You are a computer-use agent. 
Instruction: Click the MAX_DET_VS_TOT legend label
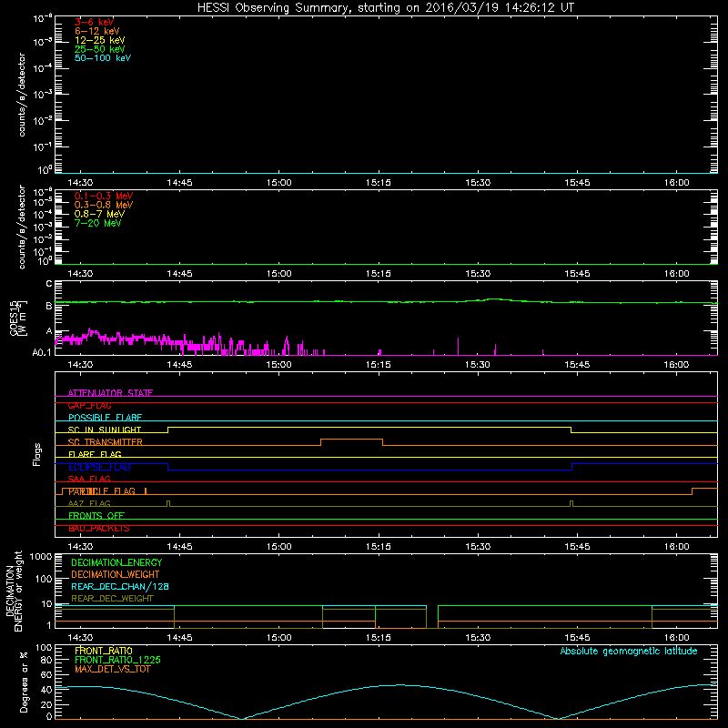[113, 670]
